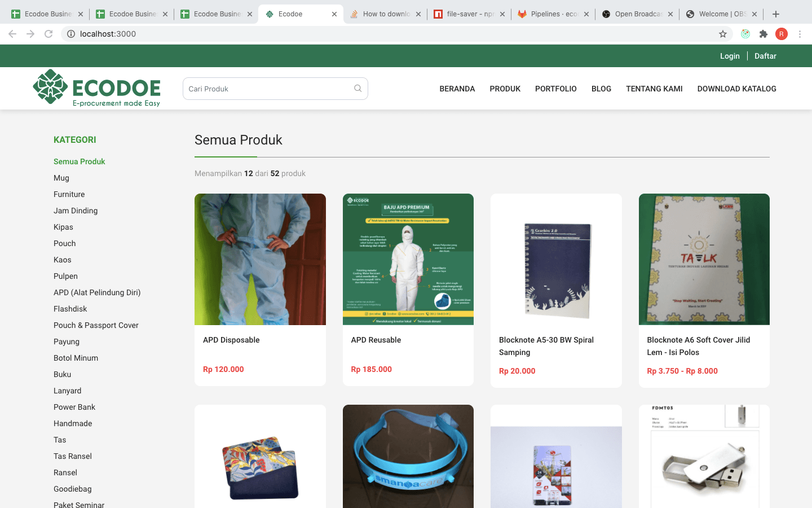Open the APD Disposable product image
The image size is (812, 508).
(260, 259)
